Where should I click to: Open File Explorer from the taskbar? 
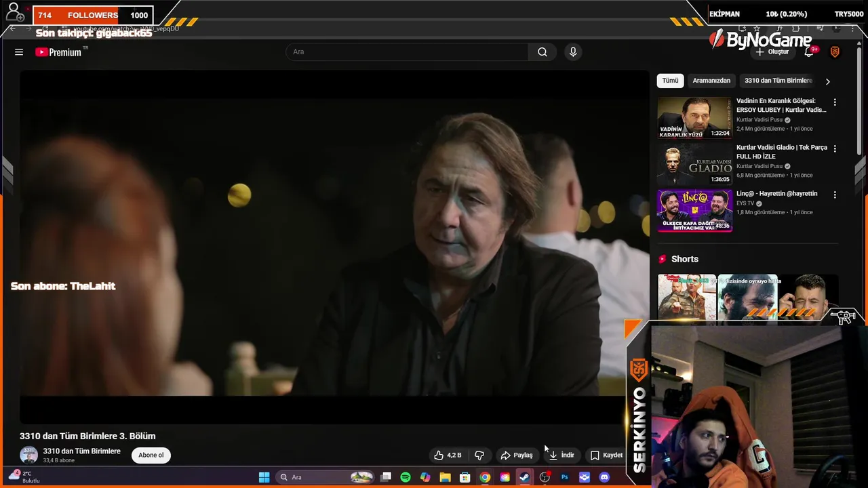coord(445,477)
